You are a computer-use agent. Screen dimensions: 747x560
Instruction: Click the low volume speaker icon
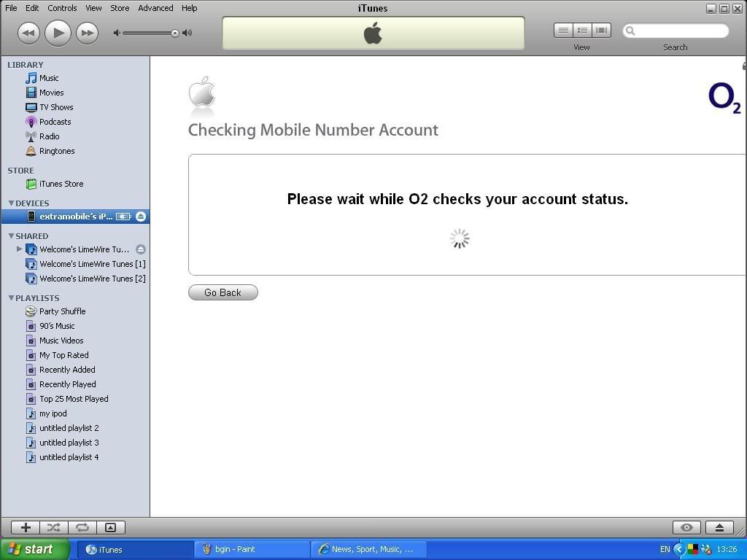pos(117,33)
